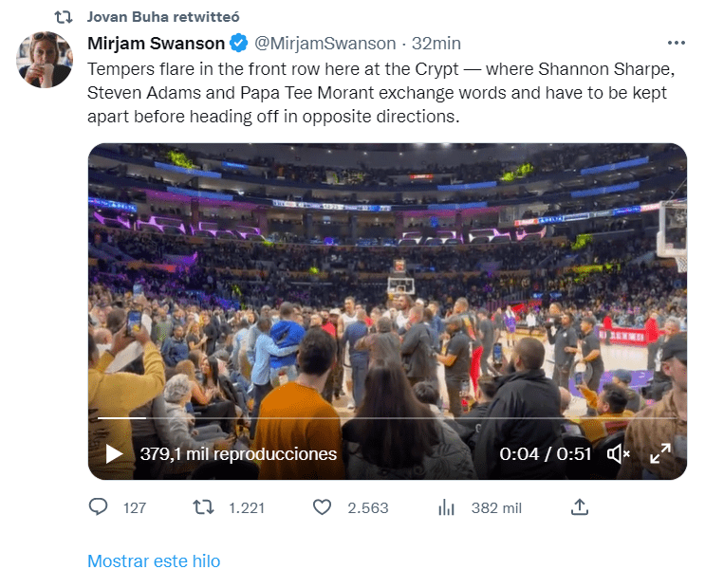705x588 pixels.
Task: Click the blue verified badge
Action: 240,44
